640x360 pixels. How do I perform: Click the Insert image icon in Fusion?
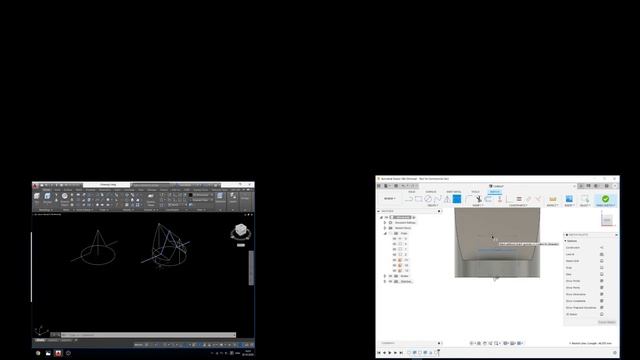click(x=569, y=199)
